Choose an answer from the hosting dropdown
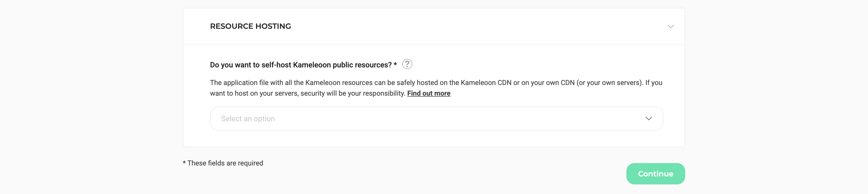Viewport: 868px width, 194px height. (x=436, y=118)
